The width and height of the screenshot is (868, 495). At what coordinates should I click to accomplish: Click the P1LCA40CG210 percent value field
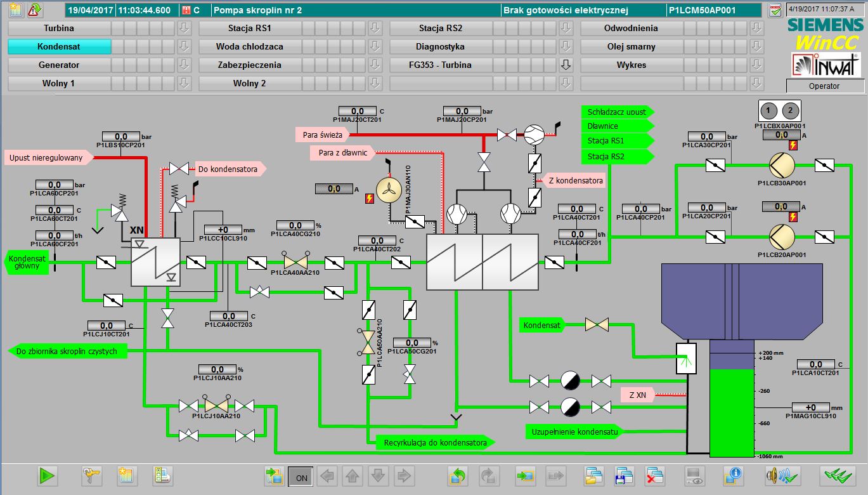pyautogui.click(x=295, y=225)
